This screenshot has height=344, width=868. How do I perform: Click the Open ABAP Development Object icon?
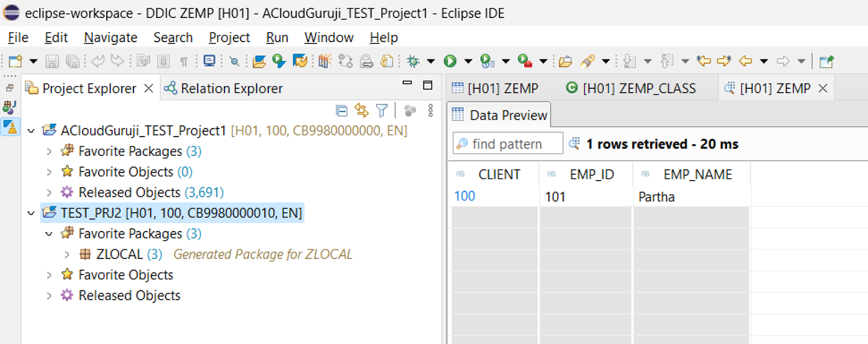click(259, 61)
